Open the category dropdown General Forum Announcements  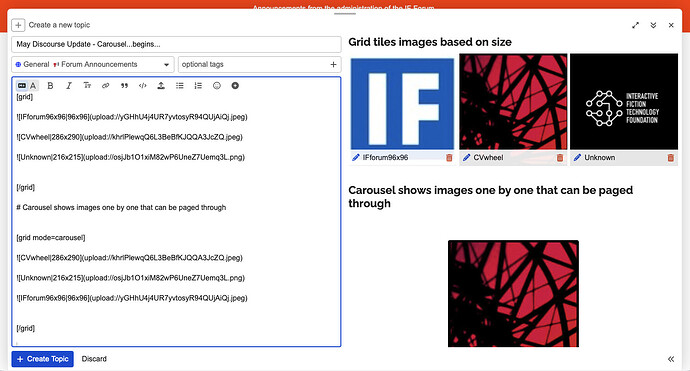(93, 64)
